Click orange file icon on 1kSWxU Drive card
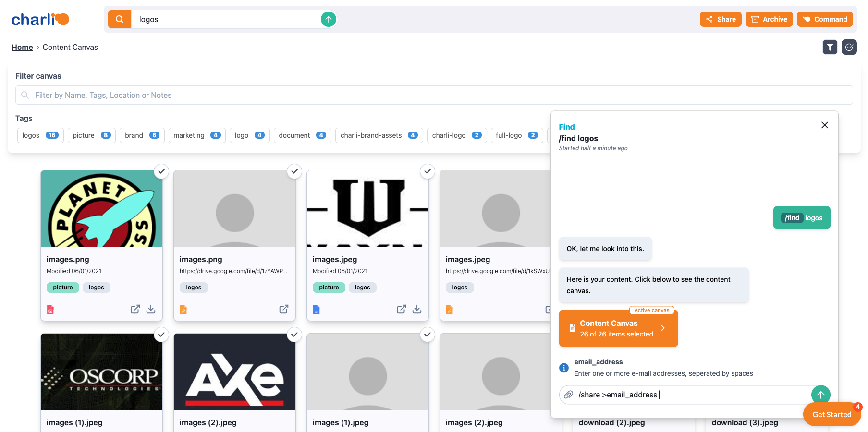868x432 pixels. pos(450,310)
